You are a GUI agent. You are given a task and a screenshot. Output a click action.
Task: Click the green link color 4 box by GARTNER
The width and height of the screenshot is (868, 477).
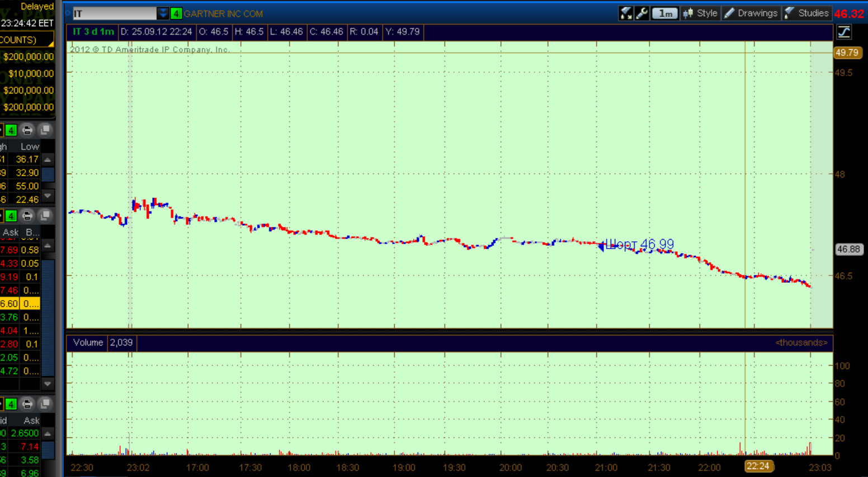pos(176,13)
